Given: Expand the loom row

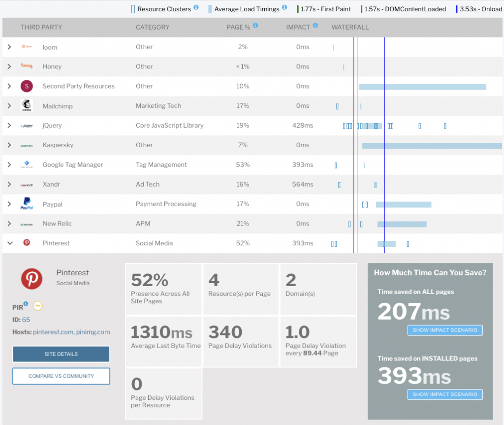Looking at the screenshot, I should [x=9, y=47].
